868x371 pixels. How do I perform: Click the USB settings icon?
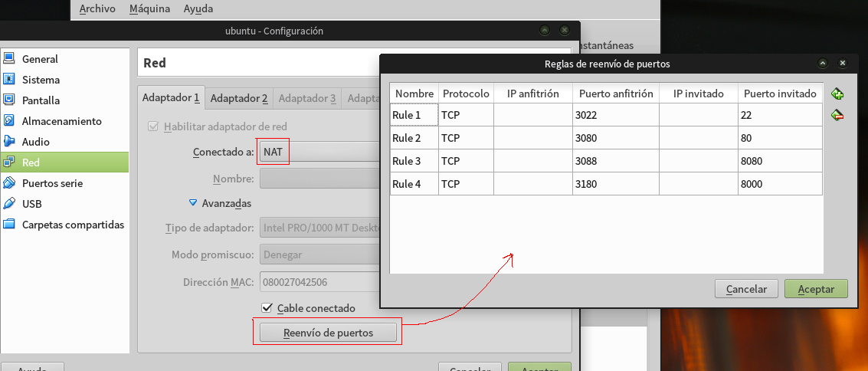point(9,204)
